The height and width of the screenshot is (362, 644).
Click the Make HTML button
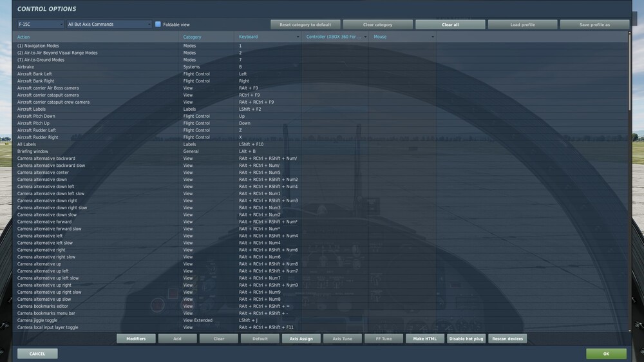425,339
